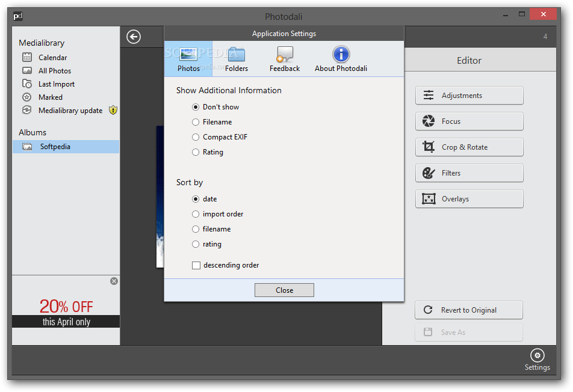573x392 pixels.
Task: Open the Focus editor tool
Action: [x=469, y=121]
